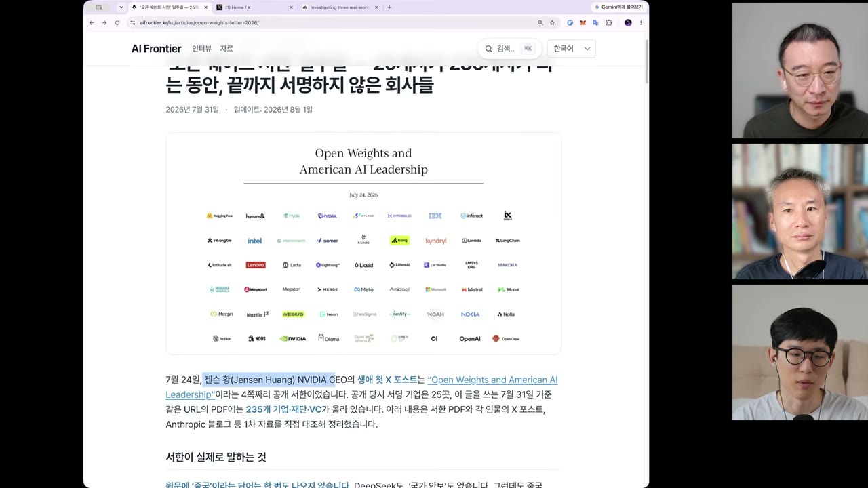
Task: Switch to the Home / X tab
Action: pos(255,7)
